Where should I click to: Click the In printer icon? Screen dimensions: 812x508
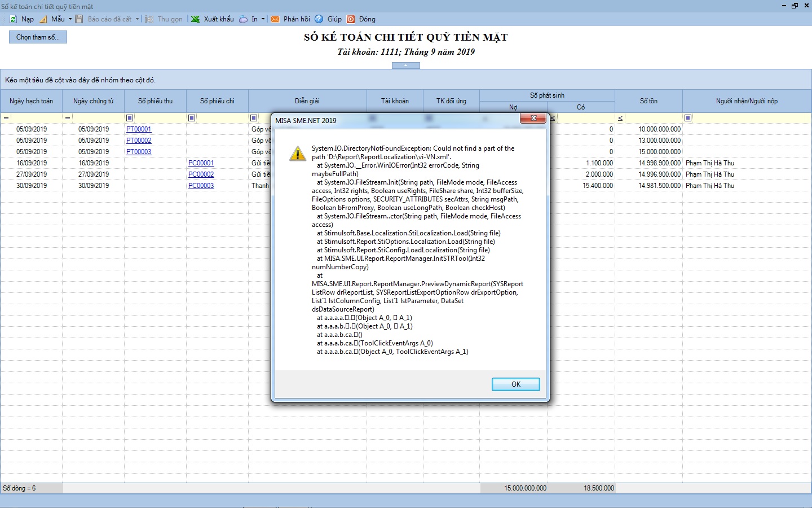243,19
